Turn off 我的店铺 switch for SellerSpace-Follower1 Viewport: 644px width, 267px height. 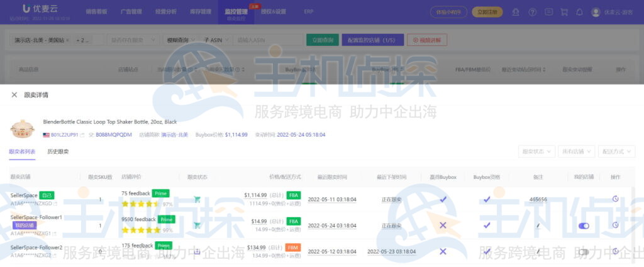[583, 226]
